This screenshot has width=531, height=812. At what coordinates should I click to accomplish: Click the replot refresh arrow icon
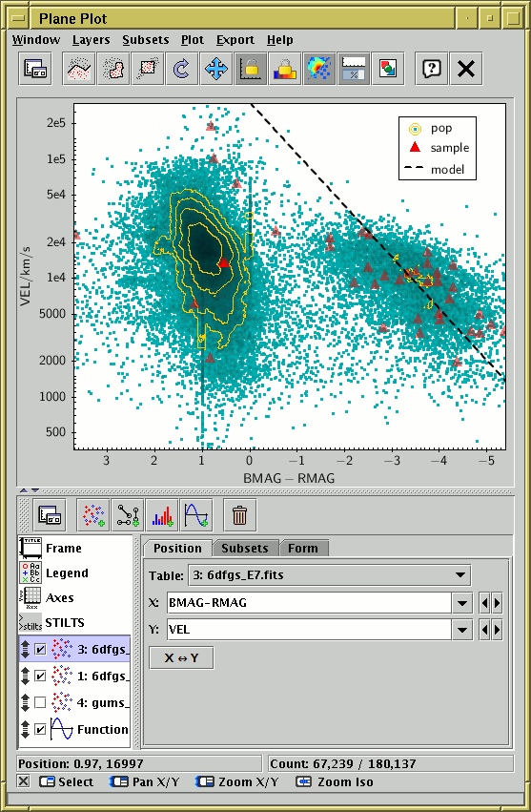182,69
